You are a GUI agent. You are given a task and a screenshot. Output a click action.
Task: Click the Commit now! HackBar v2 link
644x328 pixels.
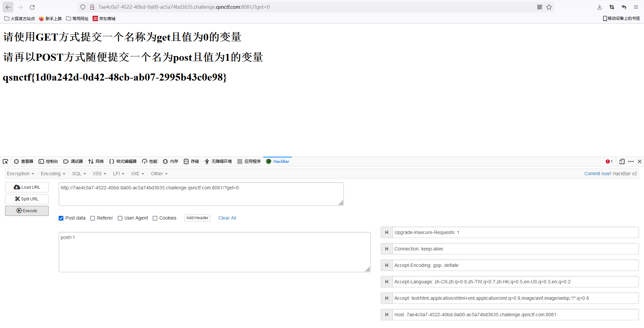click(x=610, y=174)
